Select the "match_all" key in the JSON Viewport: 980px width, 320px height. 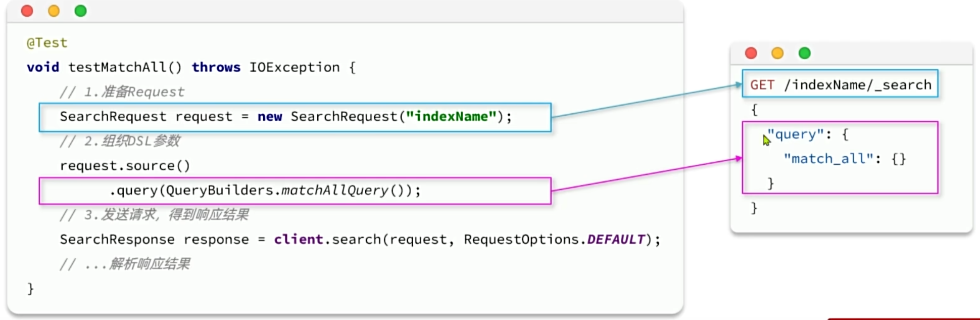(x=828, y=159)
